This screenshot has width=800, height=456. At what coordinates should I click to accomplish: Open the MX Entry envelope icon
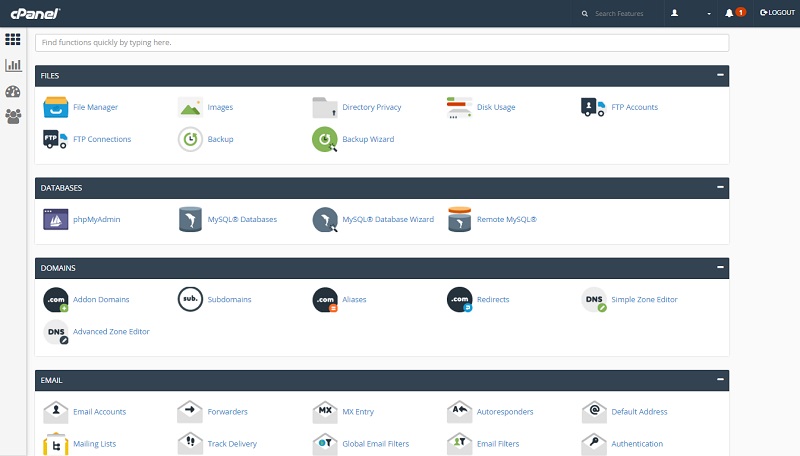click(325, 412)
